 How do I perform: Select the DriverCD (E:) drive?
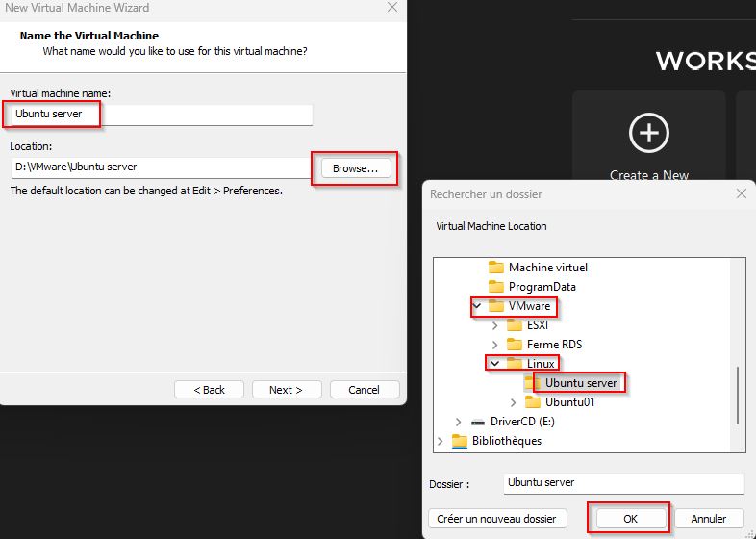(x=522, y=422)
